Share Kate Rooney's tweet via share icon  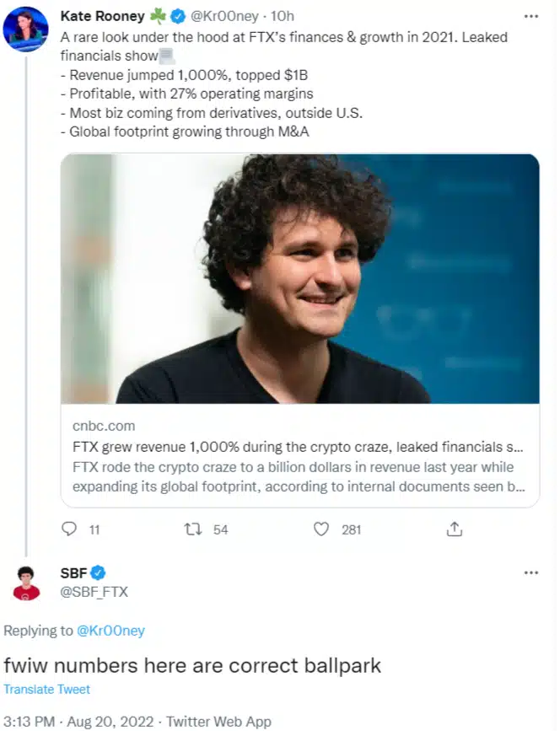pos(454,529)
